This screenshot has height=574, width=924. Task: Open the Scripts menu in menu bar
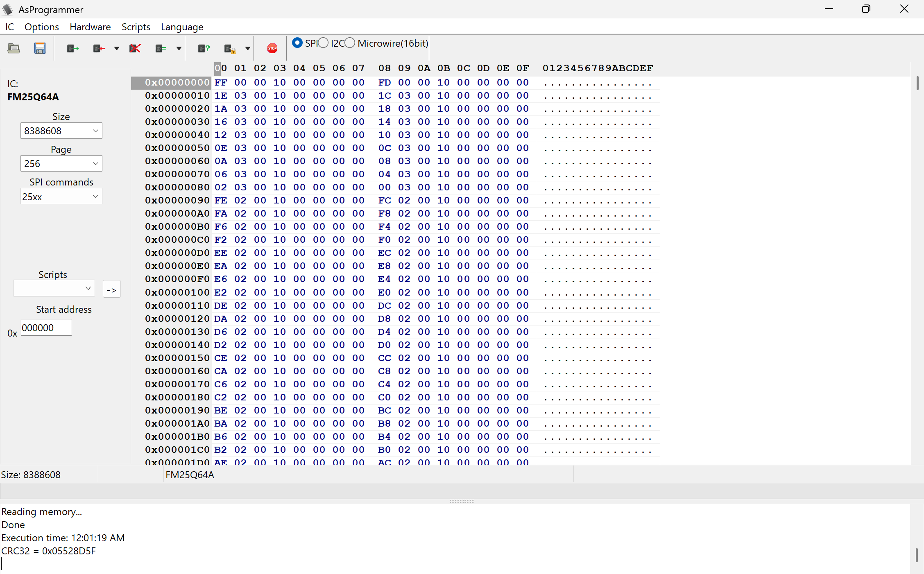136,27
